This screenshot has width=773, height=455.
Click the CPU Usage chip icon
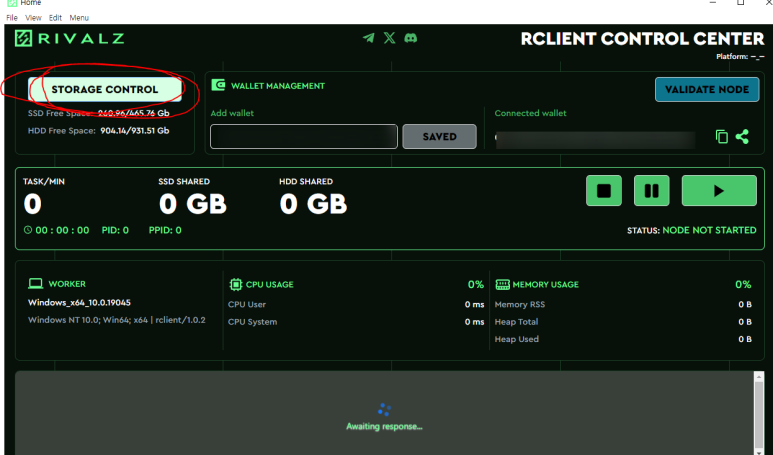click(x=236, y=284)
